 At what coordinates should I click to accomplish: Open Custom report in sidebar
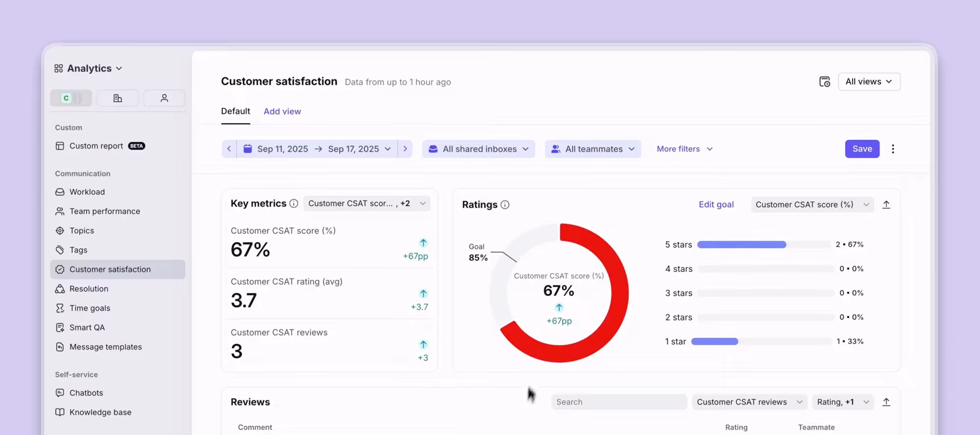[x=118, y=146]
